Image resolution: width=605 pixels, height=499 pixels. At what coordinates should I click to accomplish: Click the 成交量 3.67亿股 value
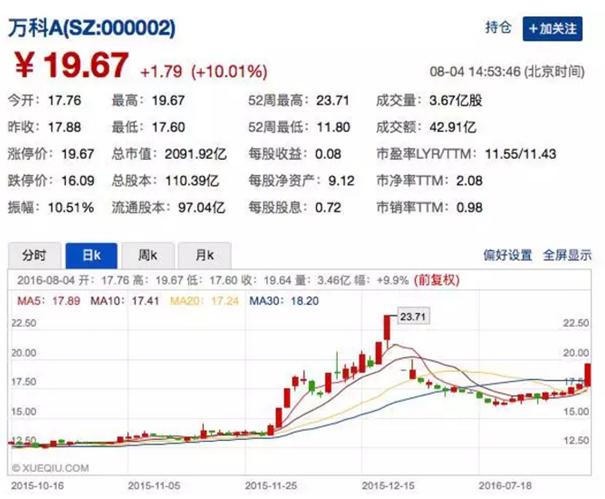click(x=456, y=101)
